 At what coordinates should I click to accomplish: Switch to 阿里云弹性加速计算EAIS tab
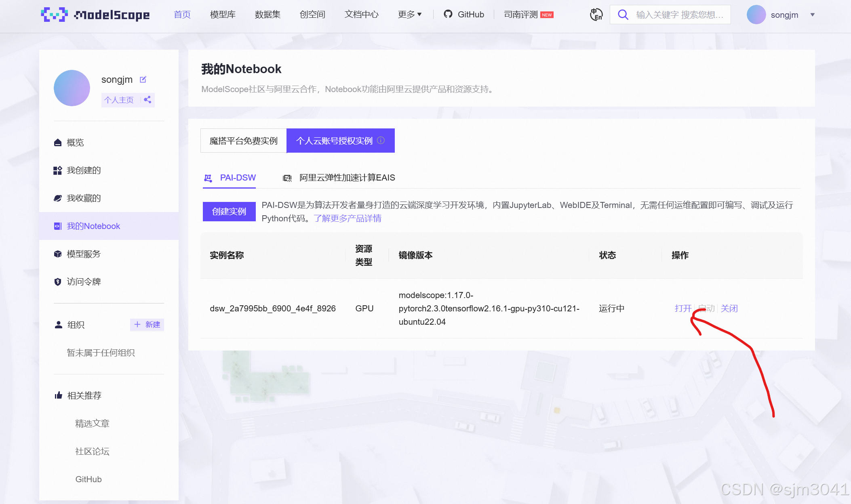[339, 178]
